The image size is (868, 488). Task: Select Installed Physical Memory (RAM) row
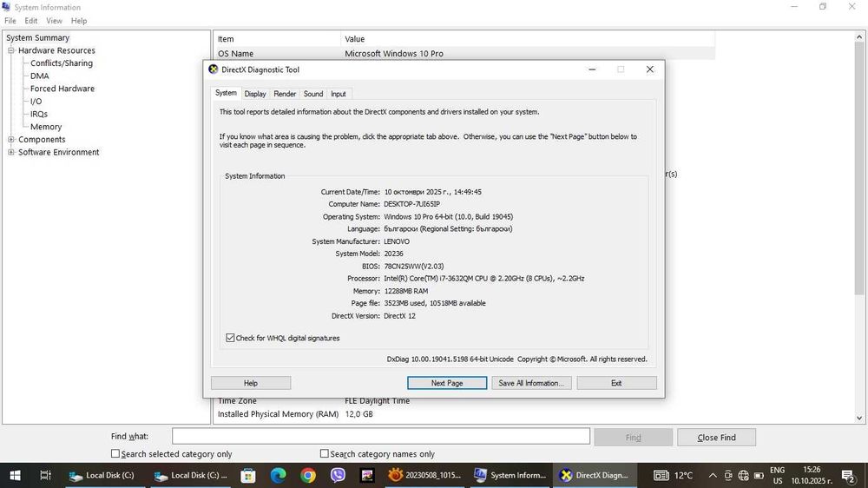tap(464, 414)
